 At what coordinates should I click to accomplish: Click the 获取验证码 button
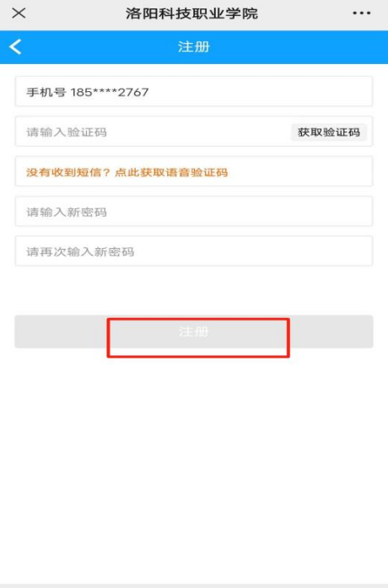pyautogui.click(x=328, y=132)
